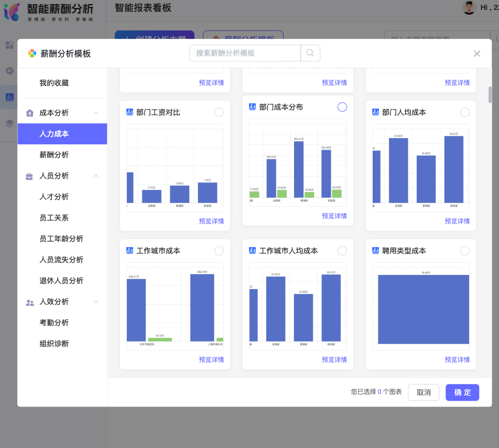Deselect the 部门成本分布 selection circle
Screen dimensions: 499x448
tap(342, 107)
